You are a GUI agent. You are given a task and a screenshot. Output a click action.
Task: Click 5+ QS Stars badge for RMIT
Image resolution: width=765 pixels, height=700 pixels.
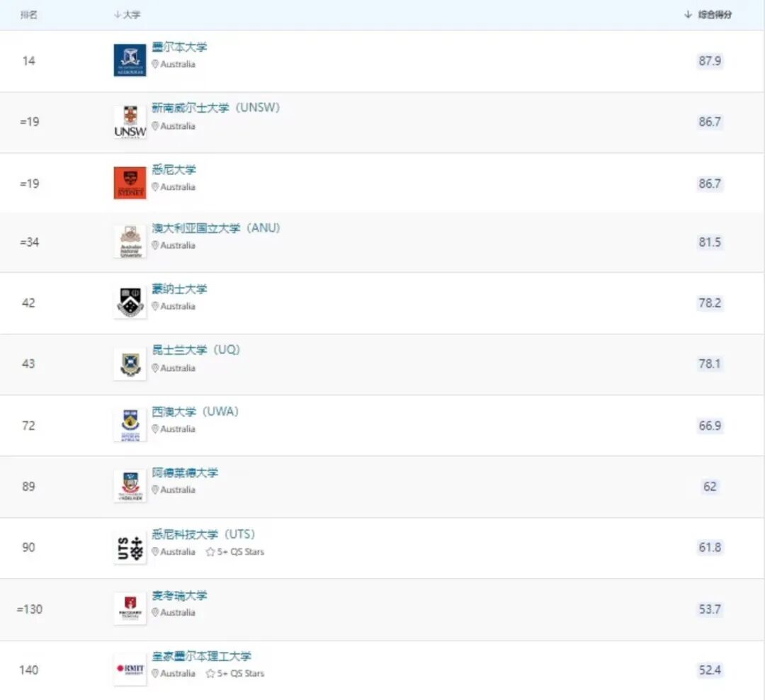click(235, 674)
